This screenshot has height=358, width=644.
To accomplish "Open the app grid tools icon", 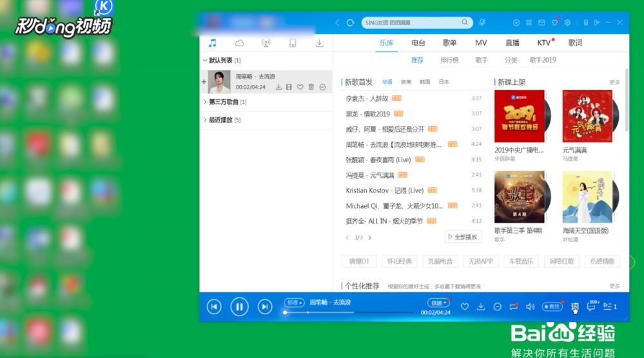I will point(529,23).
